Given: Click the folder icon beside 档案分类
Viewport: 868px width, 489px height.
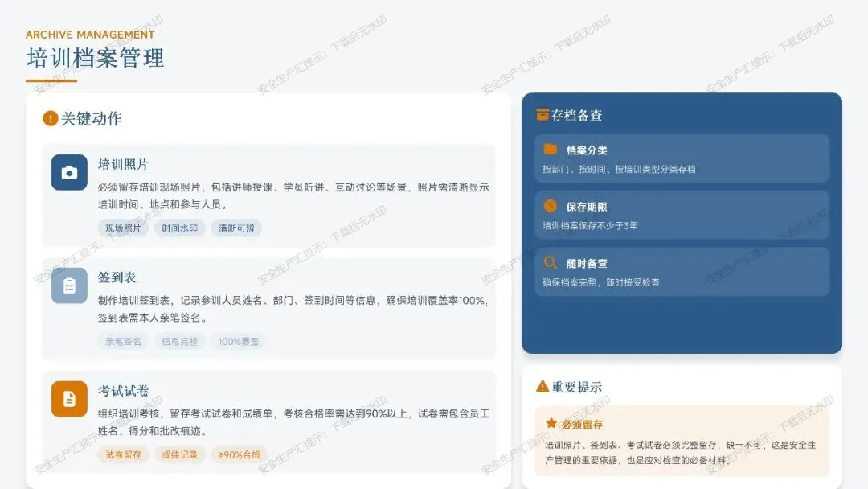Looking at the screenshot, I should pyautogui.click(x=551, y=149).
